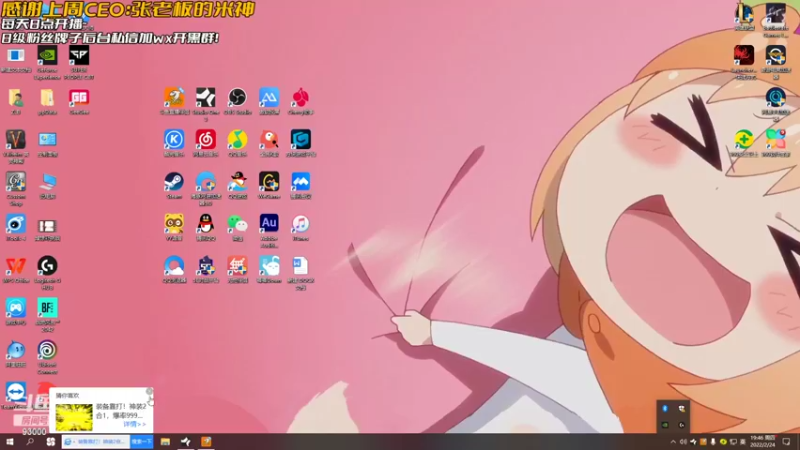Viewport: 800px width, 450px height.
Task: Open the GeForce Experience desktop icon
Action: pyautogui.click(x=47, y=56)
